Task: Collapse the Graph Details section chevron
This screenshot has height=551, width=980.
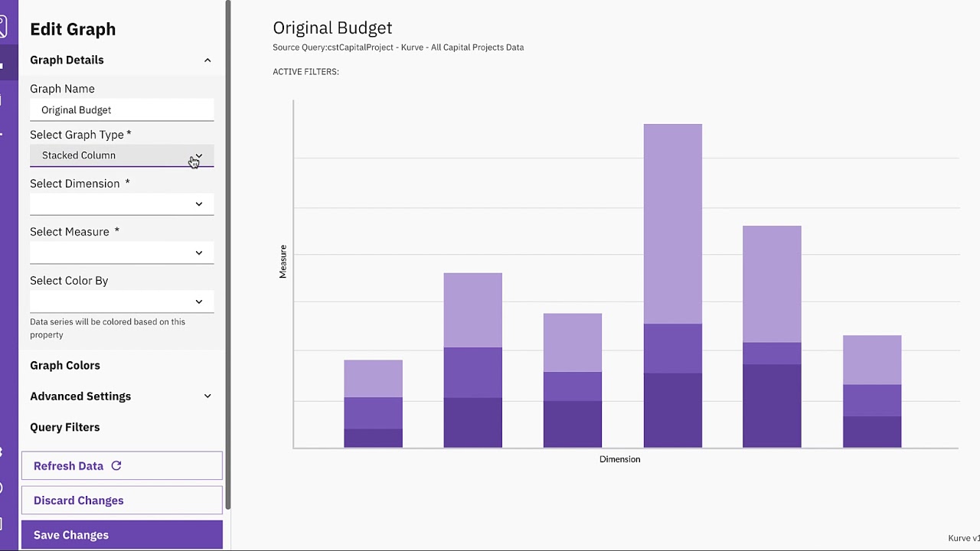Action: click(x=207, y=60)
